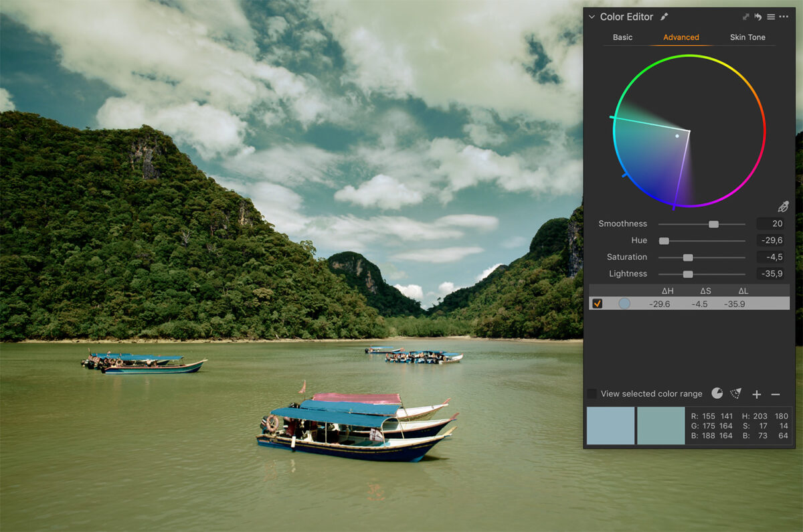Screen dimensions: 803x532
Task: Add a new color selection with plus button
Action: tap(756, 393)
